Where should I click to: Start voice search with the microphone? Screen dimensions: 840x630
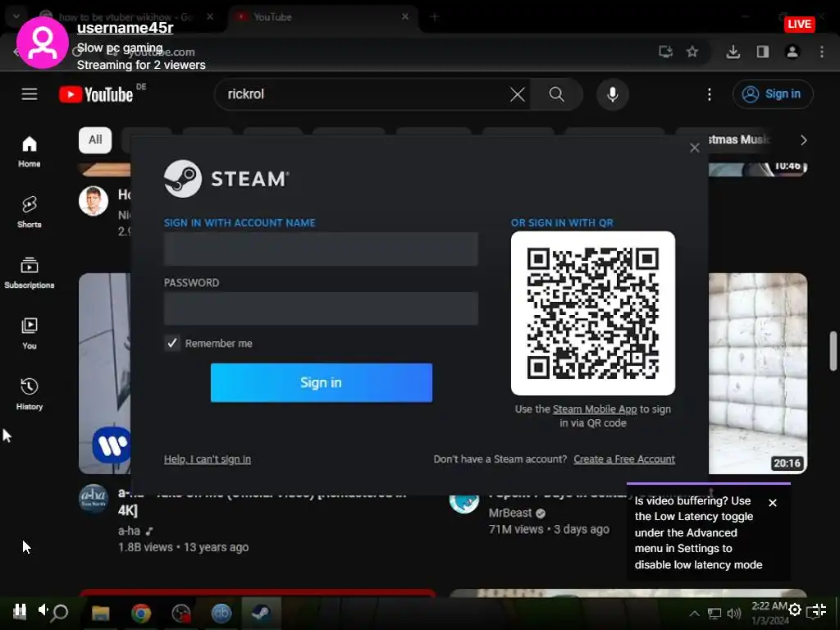[612, 95]
